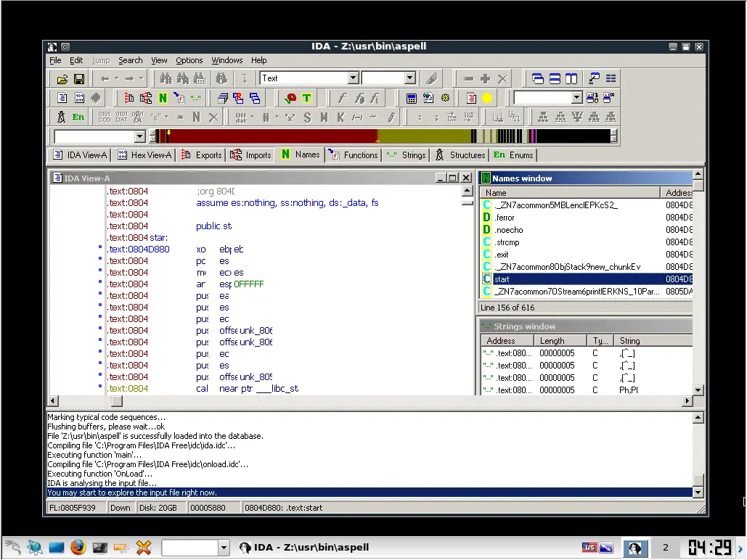747x560 pixels.
Task: Open the Help menu
Action: point(258,60)
